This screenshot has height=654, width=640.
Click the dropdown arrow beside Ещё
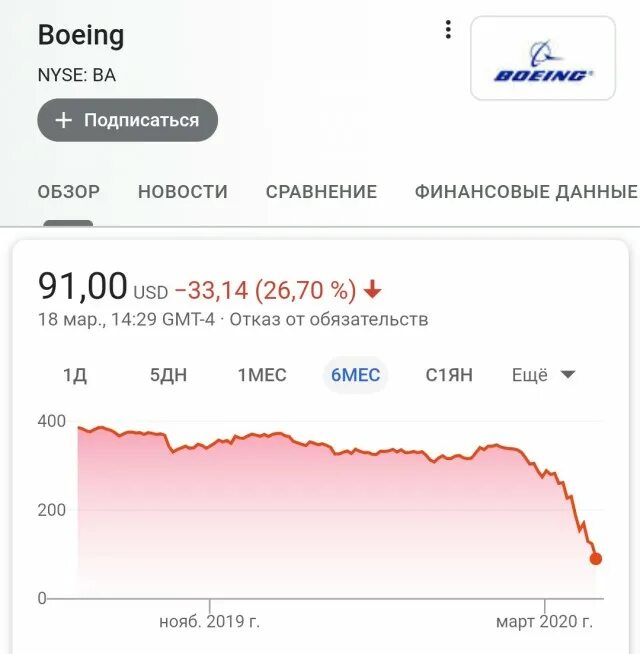point(568,375)
